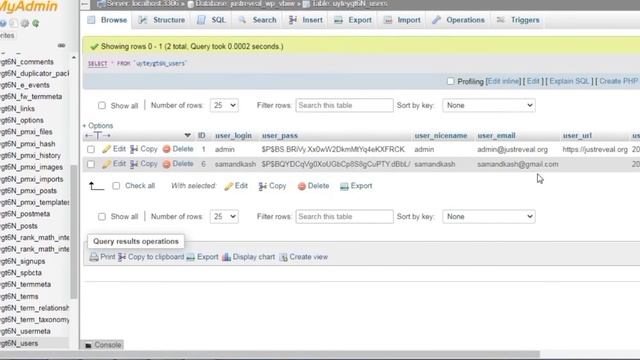This screenshot has width=640, height=360.
Task: Open the postmeta table in sidebar
Action: click(25, 214)
